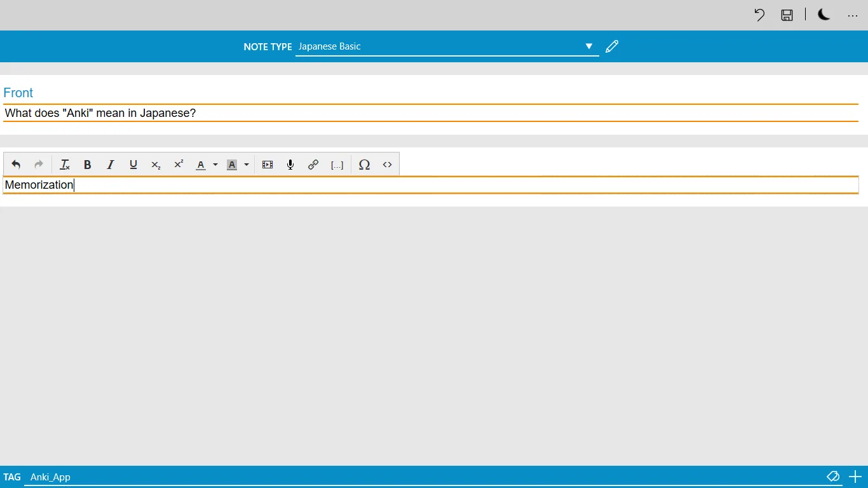Screen dimensions: 868x488
Task: Open the more options ellipsis menu
Action: pos(853,16)
